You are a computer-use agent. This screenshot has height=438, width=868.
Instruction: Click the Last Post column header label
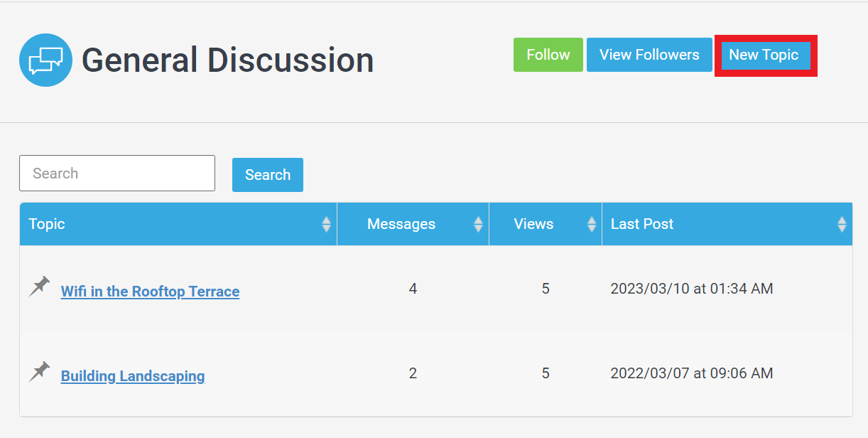tap(642, 224)
